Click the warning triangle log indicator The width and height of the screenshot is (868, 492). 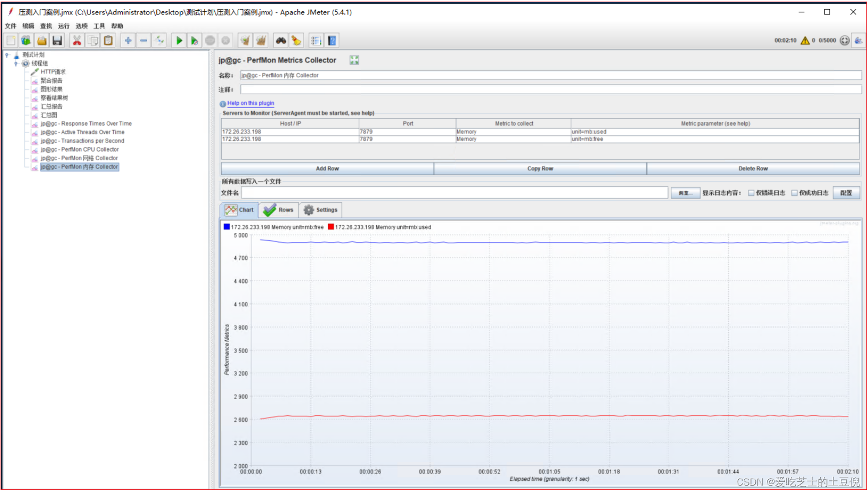[805, 40]
